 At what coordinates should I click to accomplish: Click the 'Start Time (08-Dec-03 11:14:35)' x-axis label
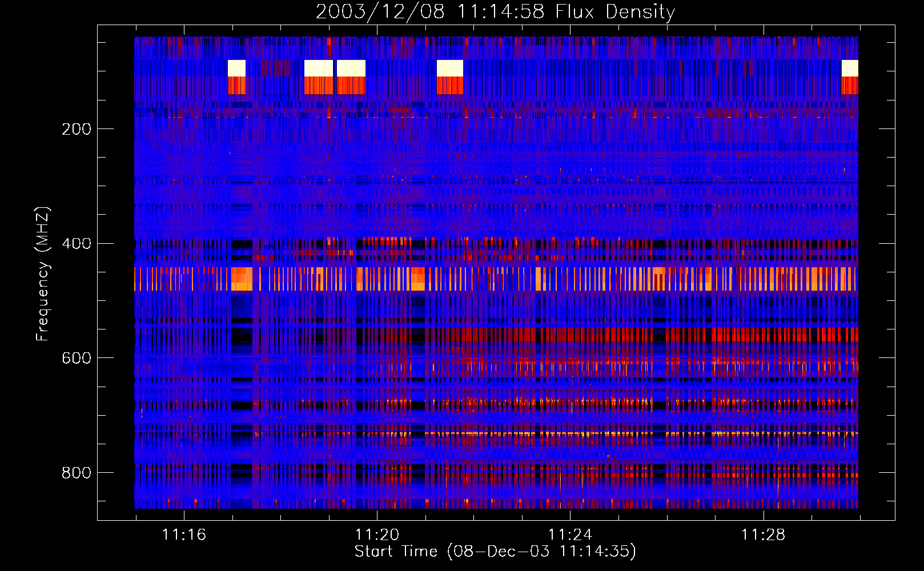click(x=495, y=552)
